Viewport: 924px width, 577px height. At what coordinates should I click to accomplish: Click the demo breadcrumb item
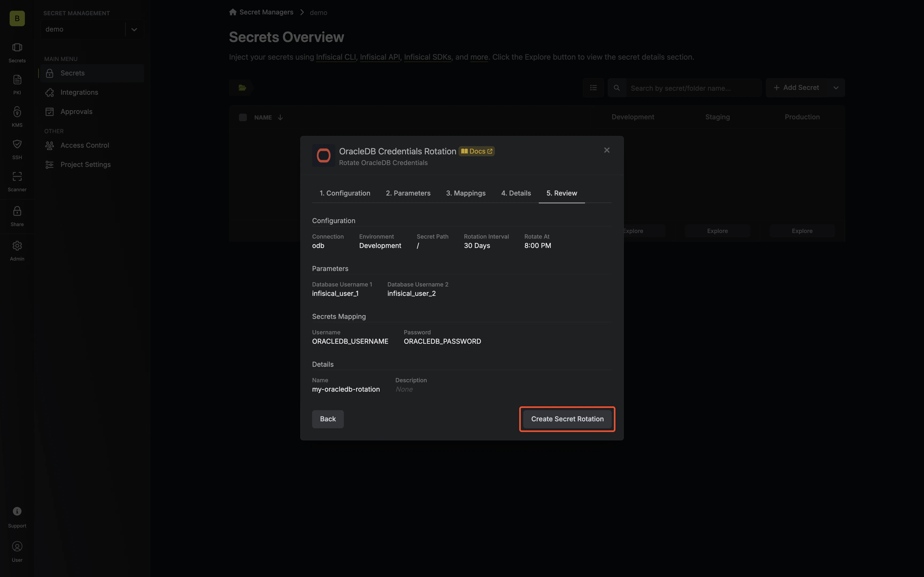(318, 13)
